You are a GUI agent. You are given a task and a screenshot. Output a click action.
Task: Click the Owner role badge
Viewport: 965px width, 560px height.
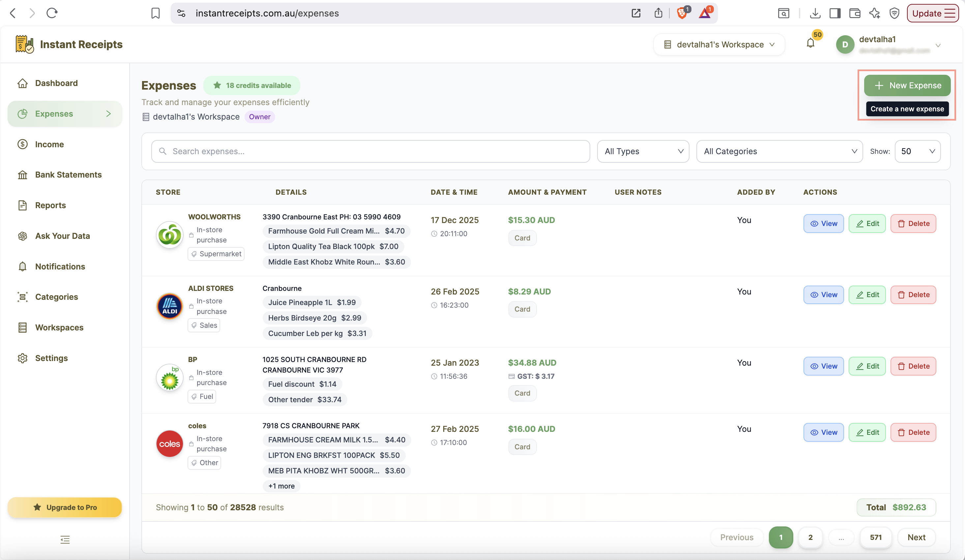tap(259, 117)
